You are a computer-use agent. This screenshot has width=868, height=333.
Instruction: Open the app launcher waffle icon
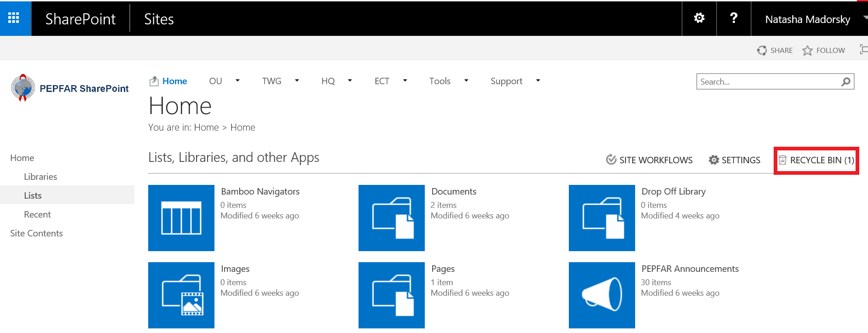point(14,18)
